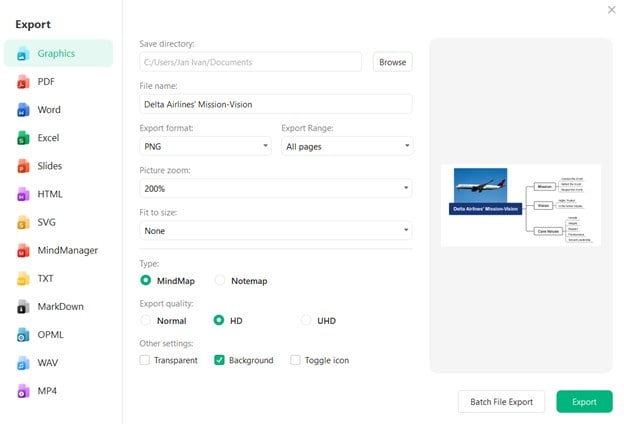Click the TXT file icon

click(23, 278)
